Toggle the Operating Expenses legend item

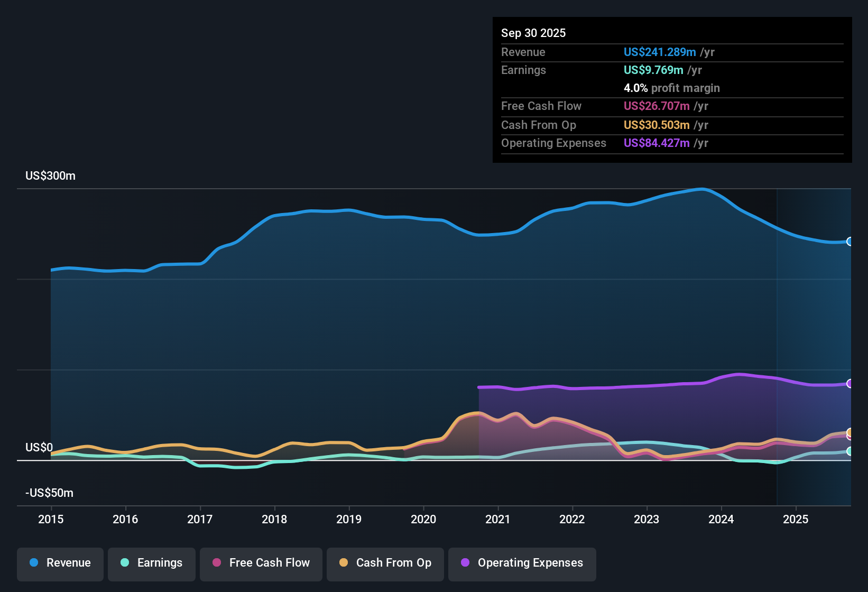[522, 563]
